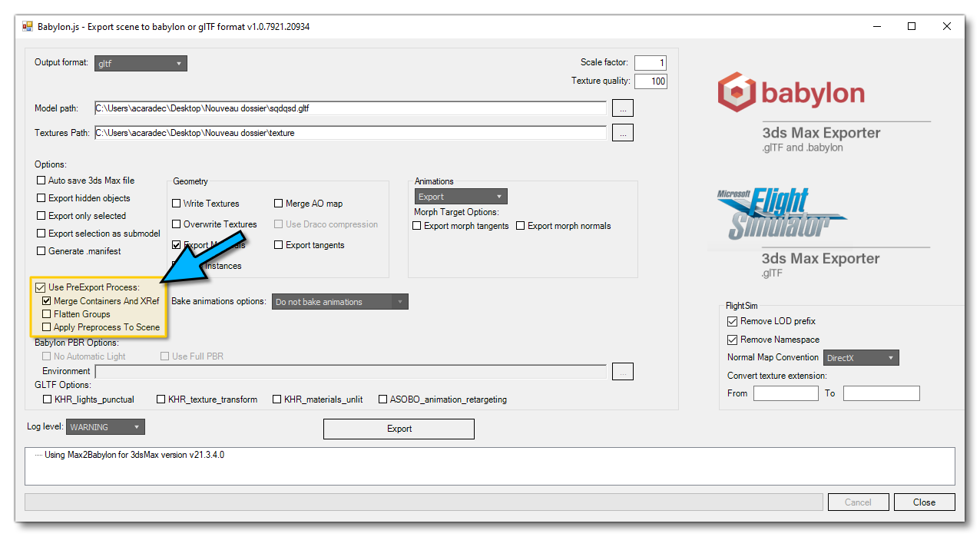980x537 pixels.
Task: Enable Write Textures option
Action: [x=175, y=203]
